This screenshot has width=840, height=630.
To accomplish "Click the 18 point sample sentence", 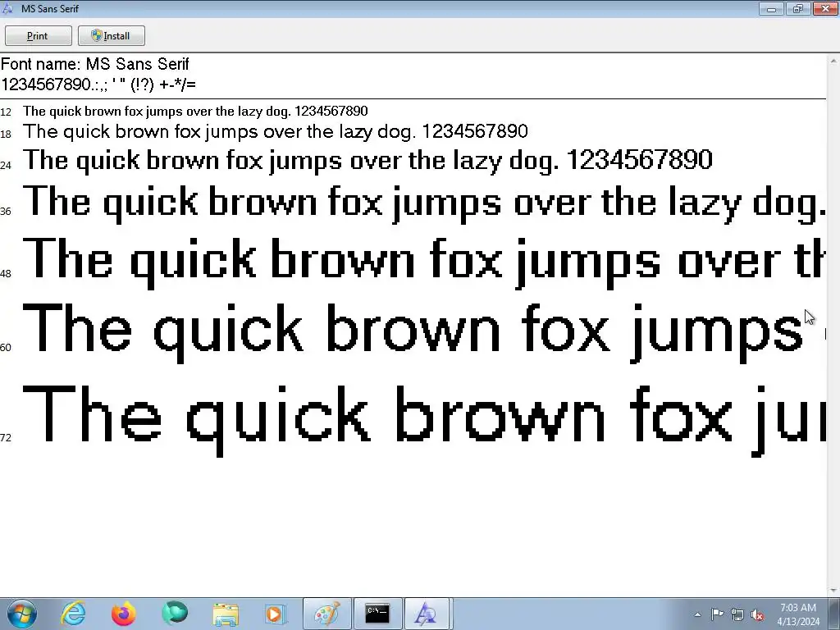I will [x=276, y=132].
